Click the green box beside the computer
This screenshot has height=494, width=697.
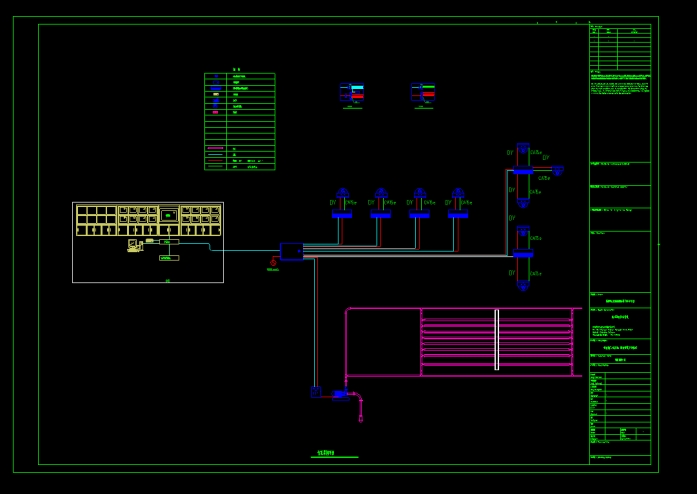click(169, 242)
